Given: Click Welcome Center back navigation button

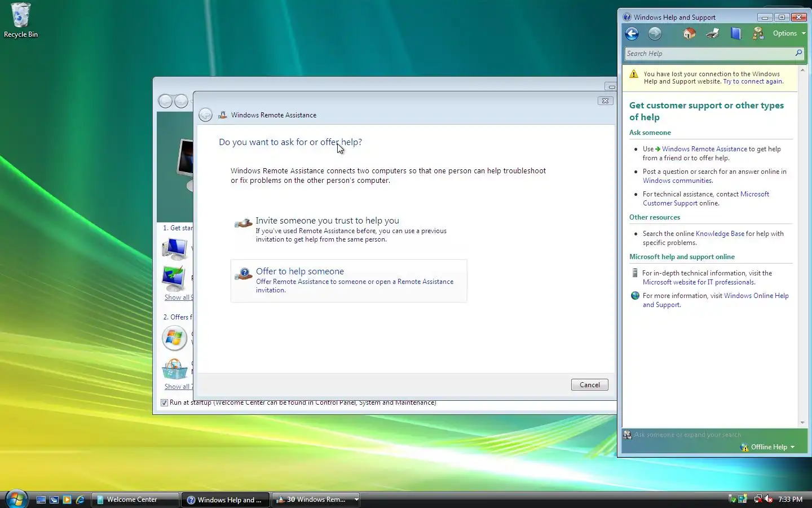Looking at the screenshot, I should coord(165,101).
